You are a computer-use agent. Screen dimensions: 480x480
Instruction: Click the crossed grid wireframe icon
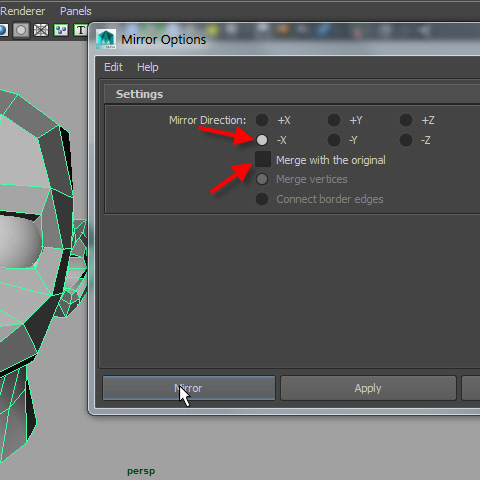pos(41,30)
